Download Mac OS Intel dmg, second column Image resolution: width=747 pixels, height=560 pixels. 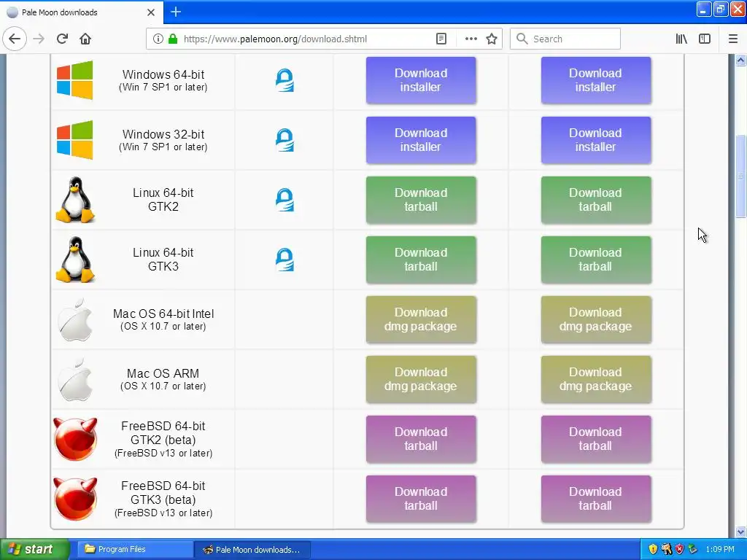pyautogui.click(x=595, y=319)
